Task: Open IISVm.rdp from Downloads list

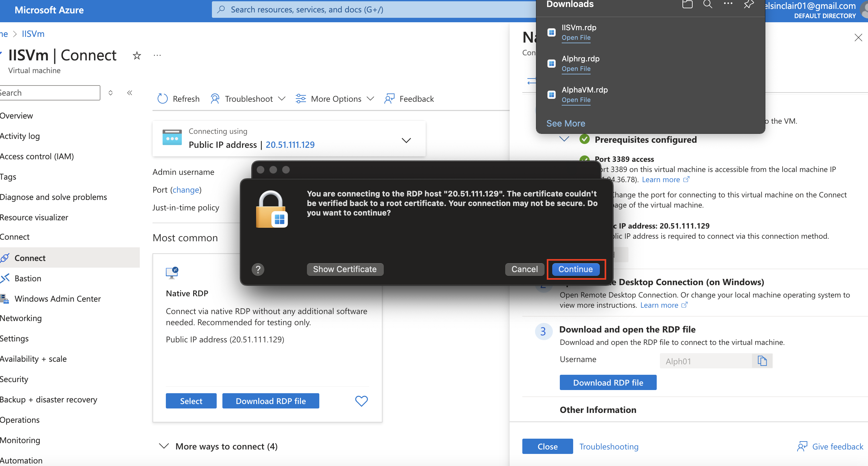Action: (x=576, y=38)
